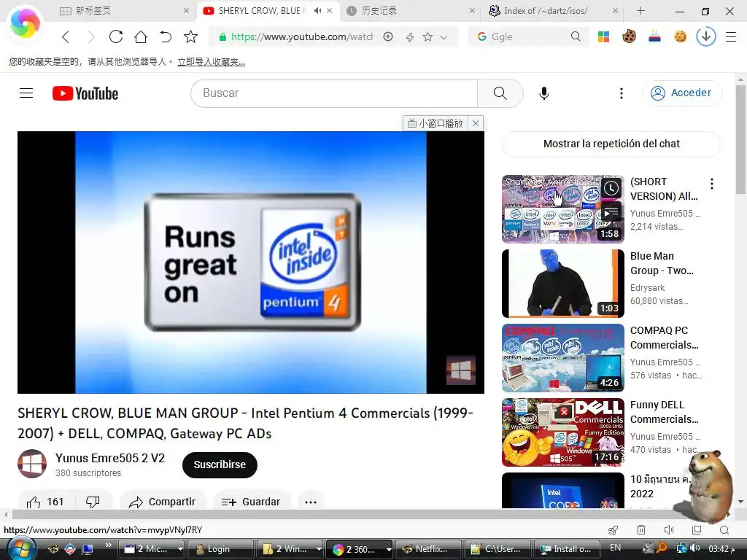The image size is (747, 560).
Task: Click the window split status bar icon
Action: pyautogui.click(x=697, y=530)
